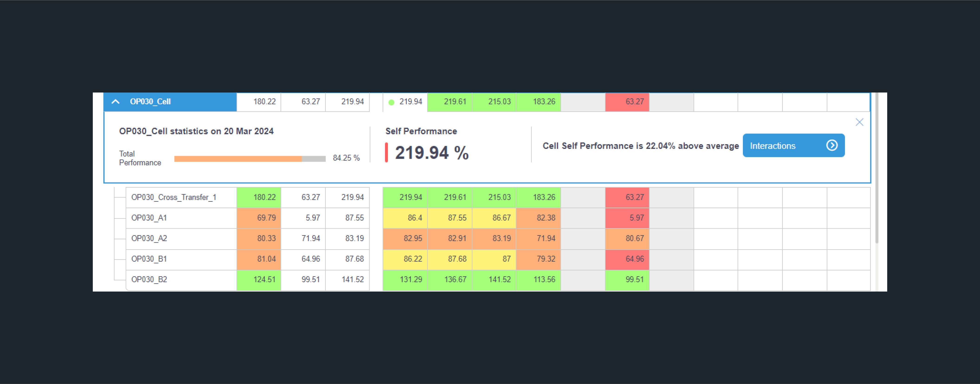980x384 pixels.
Task: Click OP030_A1 orange cell 69.79
Action: pos(259,218)
